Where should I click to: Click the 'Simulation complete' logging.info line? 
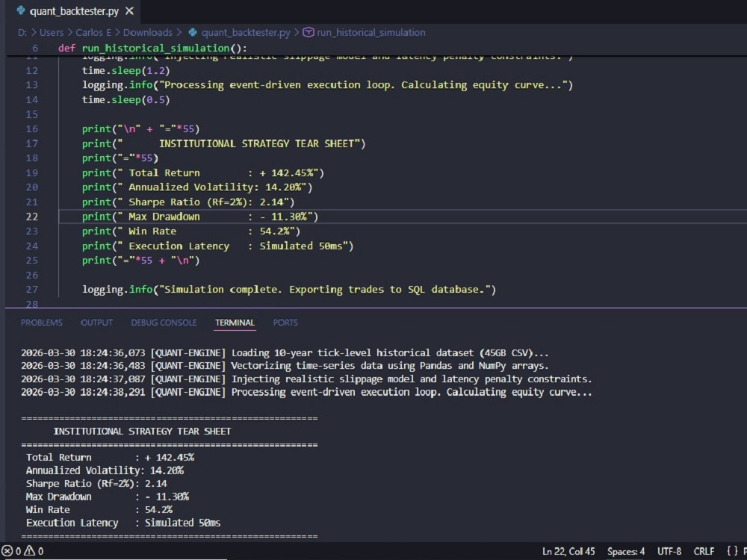[288, 290]
